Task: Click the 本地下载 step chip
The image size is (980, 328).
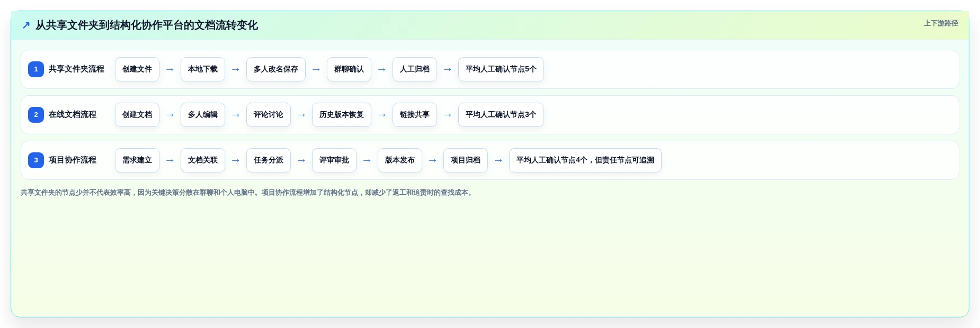Action: click(x=203, y=69)
